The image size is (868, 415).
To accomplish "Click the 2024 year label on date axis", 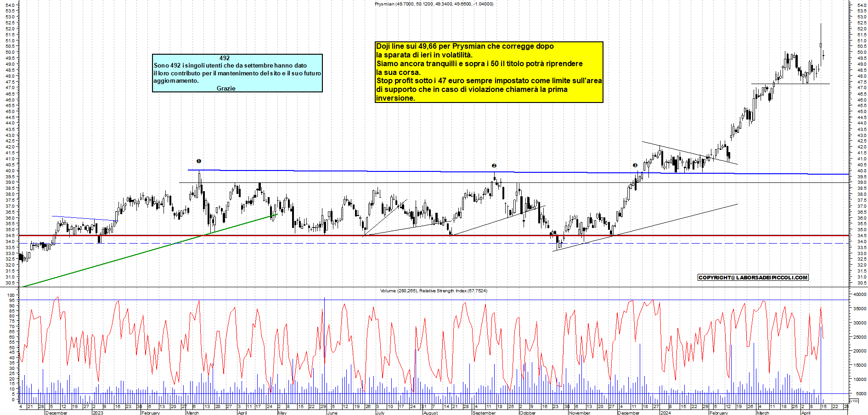I will click(665, 413).
